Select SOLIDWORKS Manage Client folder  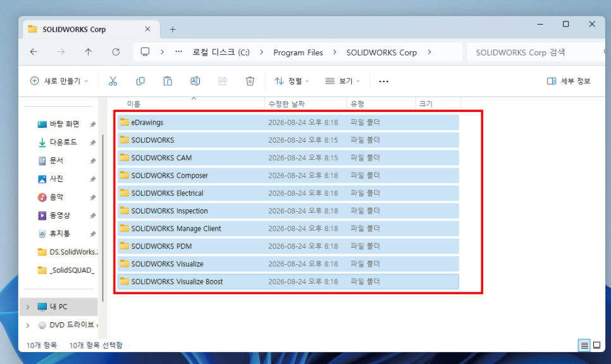click(x=288, y=228)
